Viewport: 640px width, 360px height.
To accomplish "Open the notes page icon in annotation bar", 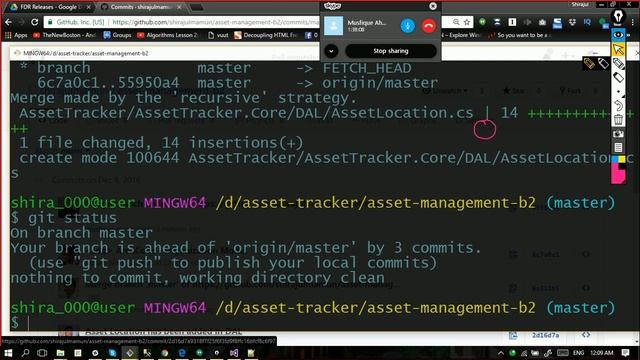I will pos(618,147).
